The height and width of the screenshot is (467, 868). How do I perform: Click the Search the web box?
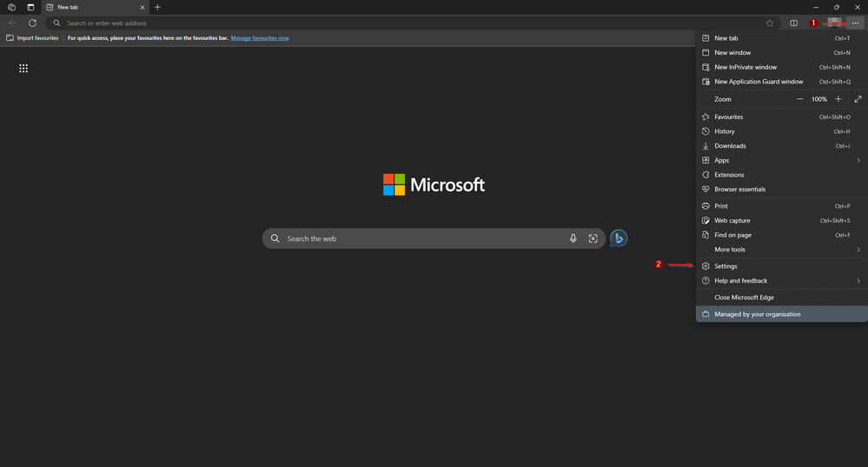[434, 238]
